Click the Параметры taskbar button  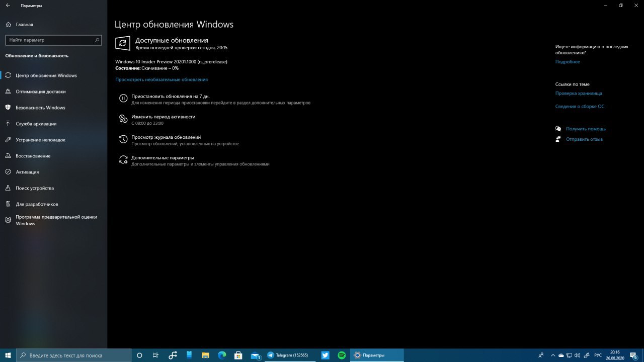pos(377,355)
